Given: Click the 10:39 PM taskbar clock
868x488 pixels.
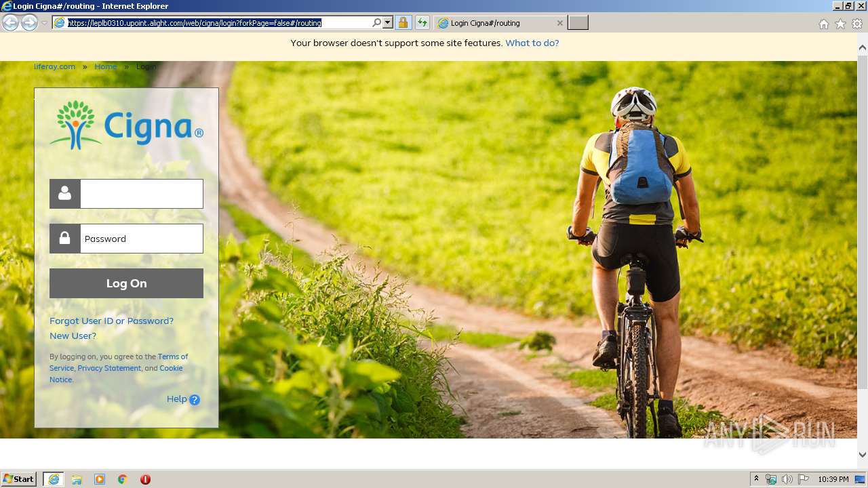Looking at the screenshot, I should (x=833, y=479).
